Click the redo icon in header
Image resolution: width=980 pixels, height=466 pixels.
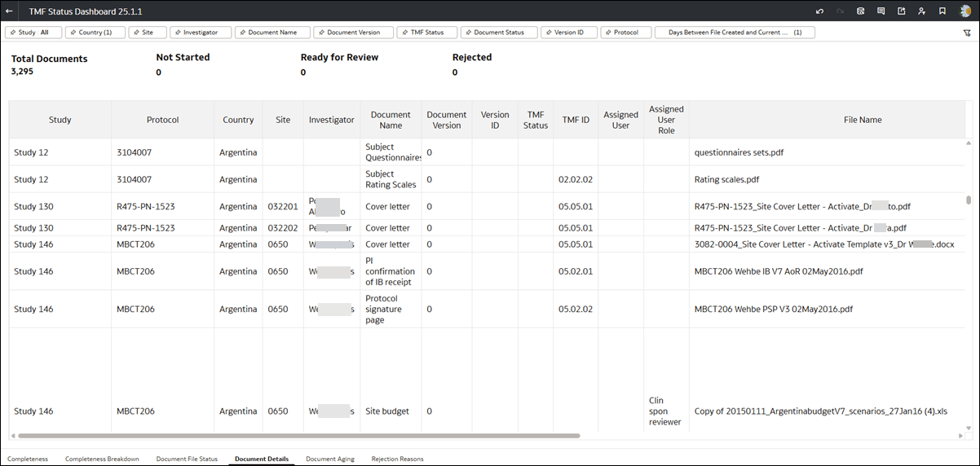pyautogui.click(x=840, y=11)
